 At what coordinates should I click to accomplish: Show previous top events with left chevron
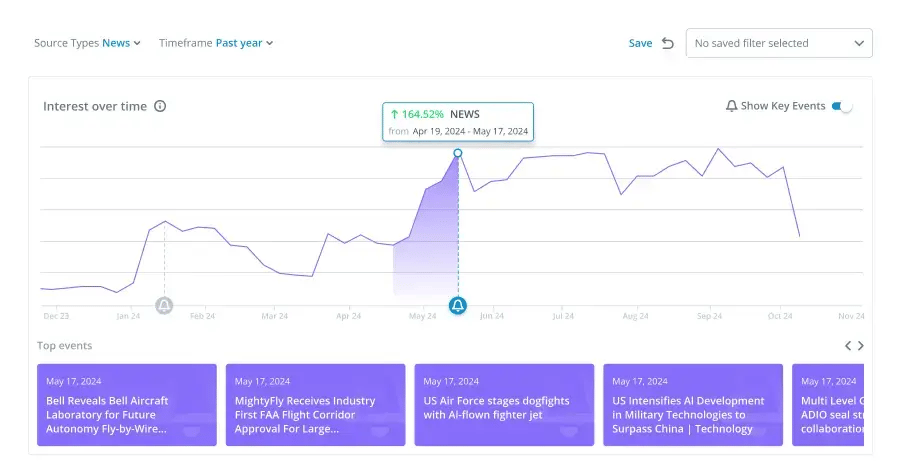848,345
